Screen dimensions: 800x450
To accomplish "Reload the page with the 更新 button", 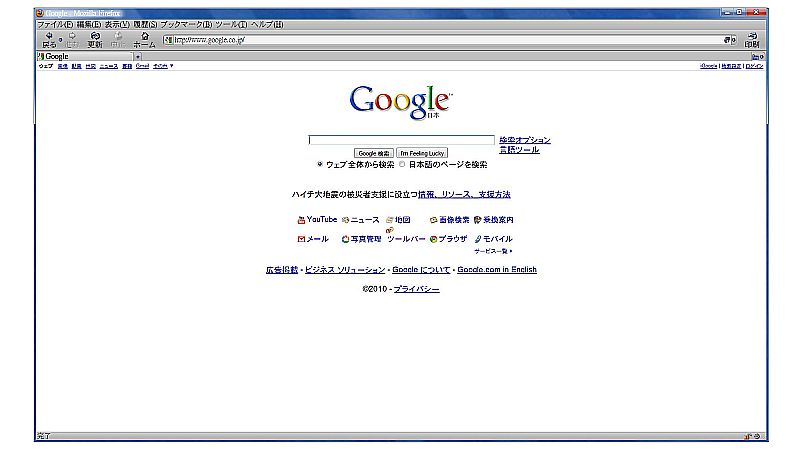I will coord(95,39).
